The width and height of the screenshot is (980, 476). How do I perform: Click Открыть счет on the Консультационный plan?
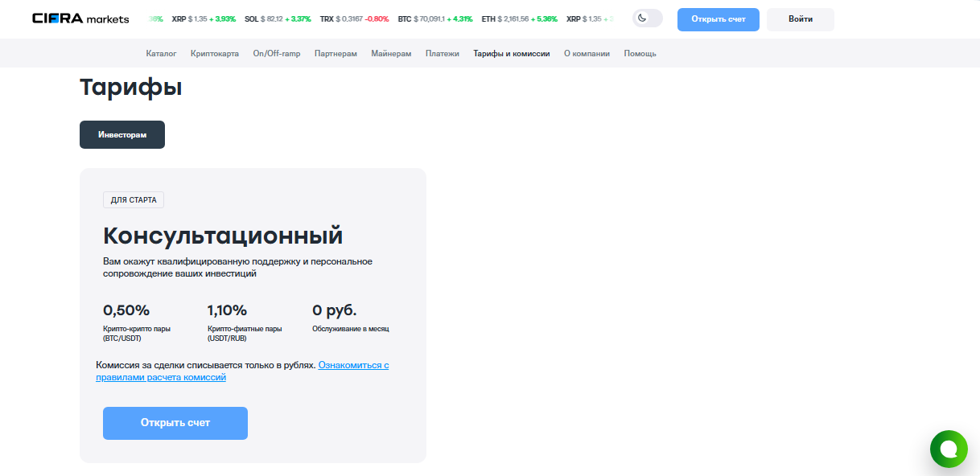(175, 422)
